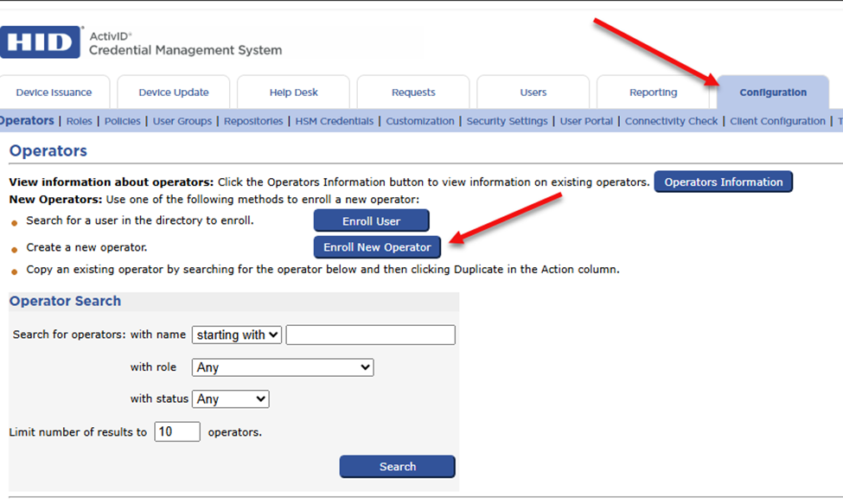Open the 'with status' Any dropdown
Viewport: 843px width, 504px height.
coord(231,399)
